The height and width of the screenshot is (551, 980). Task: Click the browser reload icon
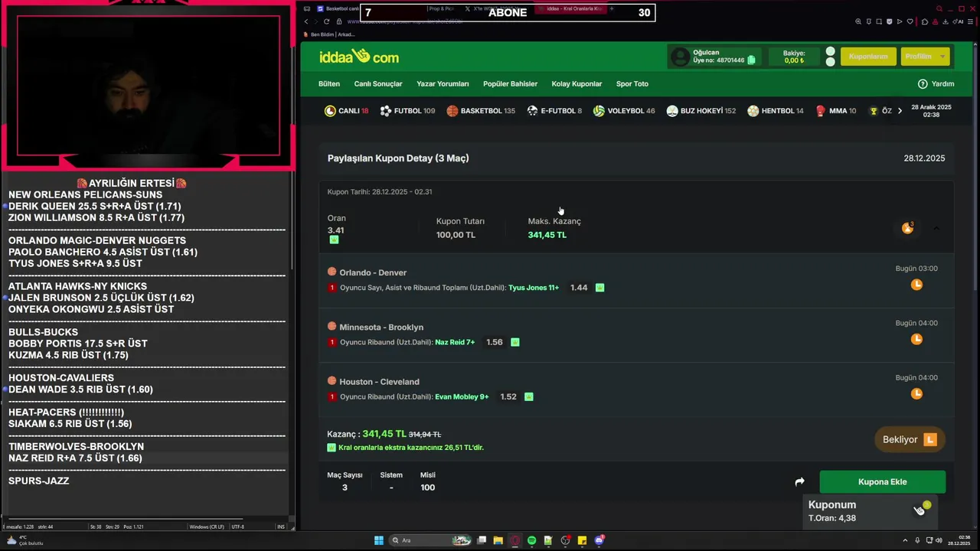(x=328, y=21)
